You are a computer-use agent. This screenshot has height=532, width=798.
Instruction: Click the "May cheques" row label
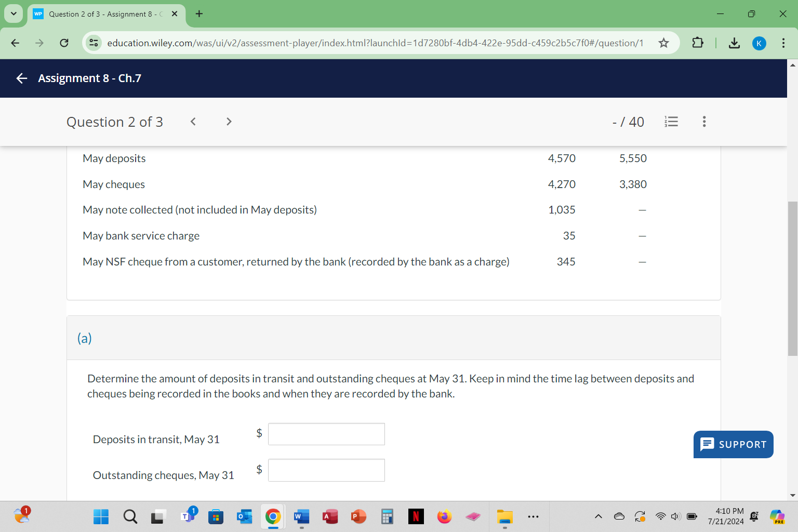click(x=114, y=184)
